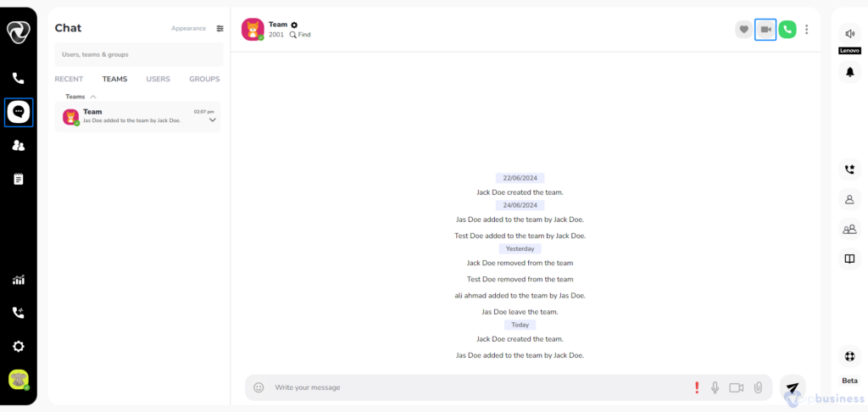
Task: Switch to the RECENT tab
Action: tap(69, 79)
